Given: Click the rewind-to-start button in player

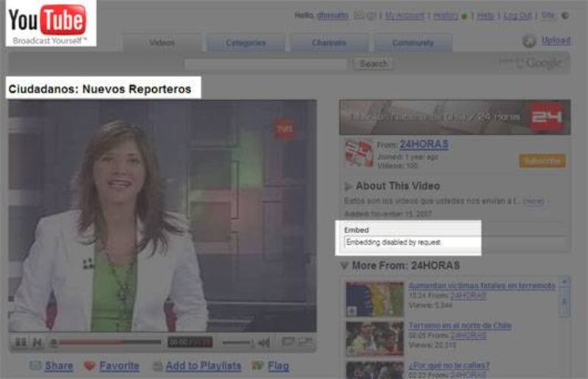Looking at the screenshot, I should coord(37,342).
